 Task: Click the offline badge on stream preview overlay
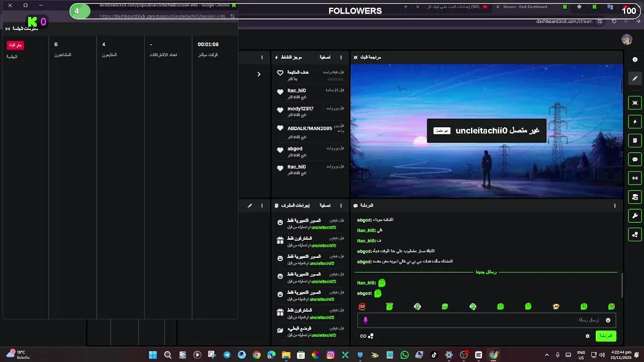[x=442, y=131]
